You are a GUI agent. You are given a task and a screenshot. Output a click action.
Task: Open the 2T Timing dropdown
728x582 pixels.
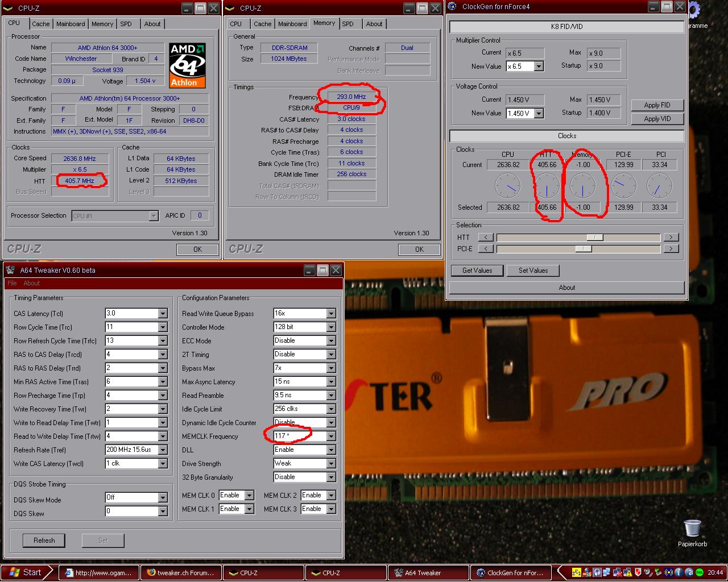(x=331, y=355)
